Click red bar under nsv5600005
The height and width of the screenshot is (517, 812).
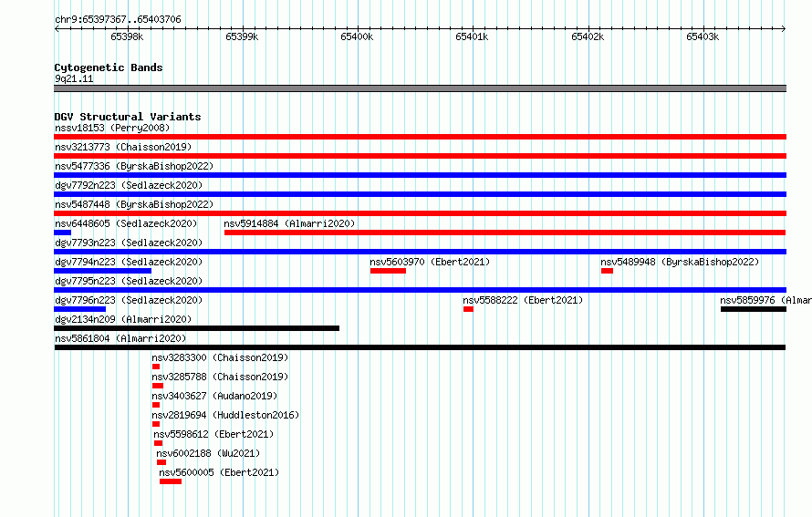pos(171,481)
